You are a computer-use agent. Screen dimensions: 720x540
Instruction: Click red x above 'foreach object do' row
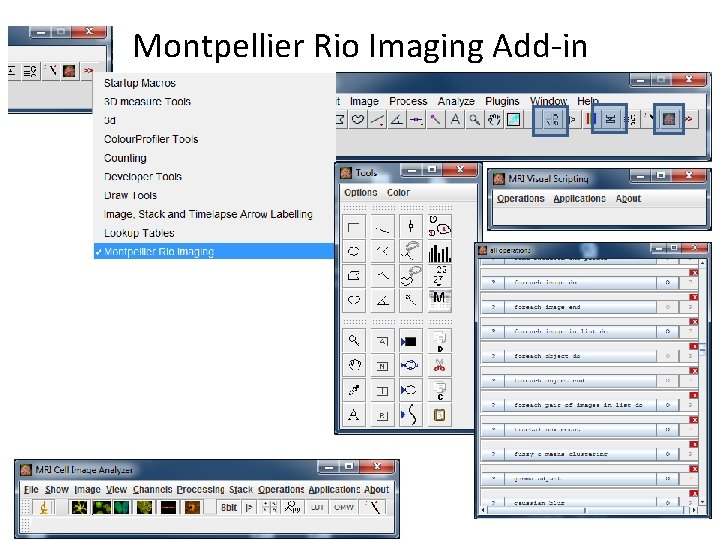coord(694,346)
